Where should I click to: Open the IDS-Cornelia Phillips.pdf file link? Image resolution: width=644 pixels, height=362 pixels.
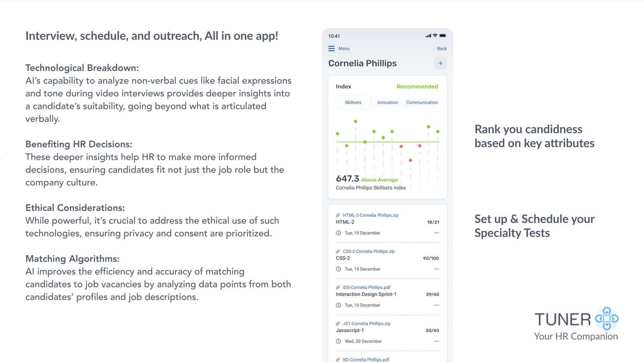pyautogui.click(x=366, y=287)
